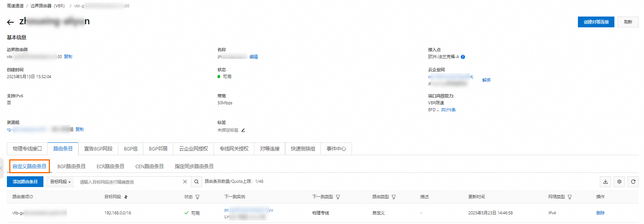Image resolution: width=644 pixels, height=224 pixels.
Task: Select the 路由条目 tab
Action: 63,149
